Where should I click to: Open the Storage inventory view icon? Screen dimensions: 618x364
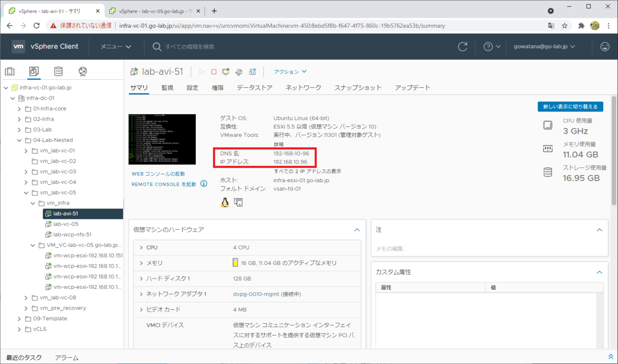tap(58, 71)
